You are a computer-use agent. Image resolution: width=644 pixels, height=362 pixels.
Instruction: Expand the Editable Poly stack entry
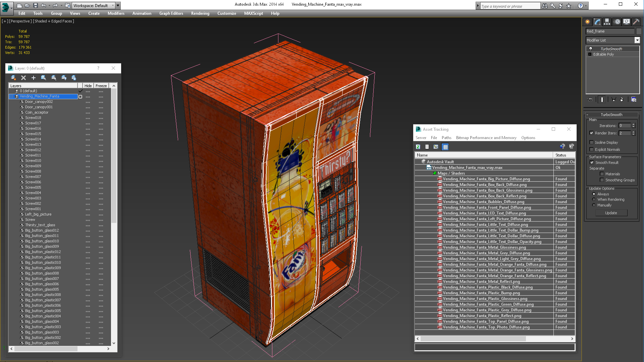pos(590,54)
